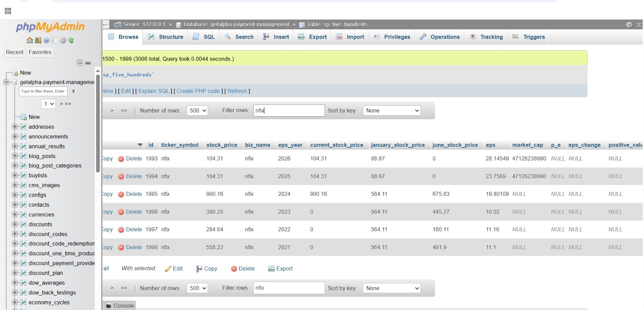This screenshot has height=310, width=644.
Task: Open the Operations tab
Action: click(x=440, y=37)
